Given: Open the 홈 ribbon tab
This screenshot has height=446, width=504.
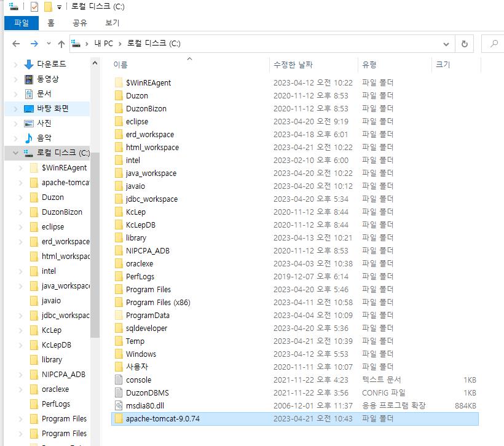Looking at the screenshot, I should click(51, 23).
